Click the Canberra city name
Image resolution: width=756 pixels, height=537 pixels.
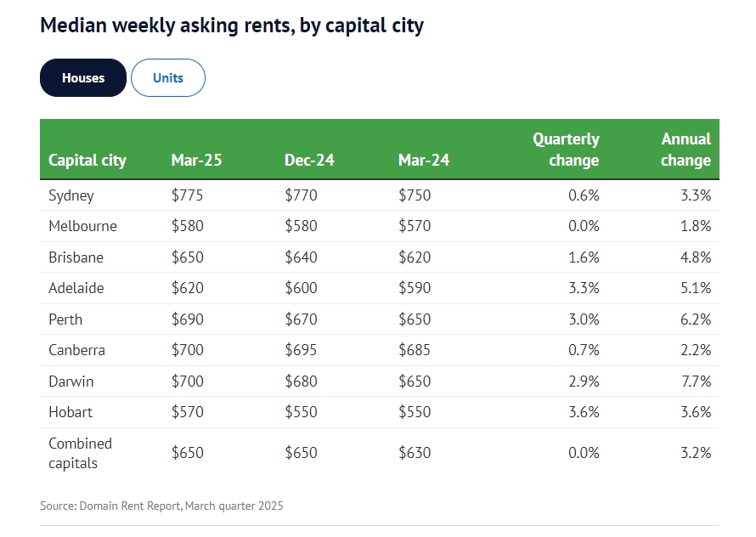(x=76, y=350)
